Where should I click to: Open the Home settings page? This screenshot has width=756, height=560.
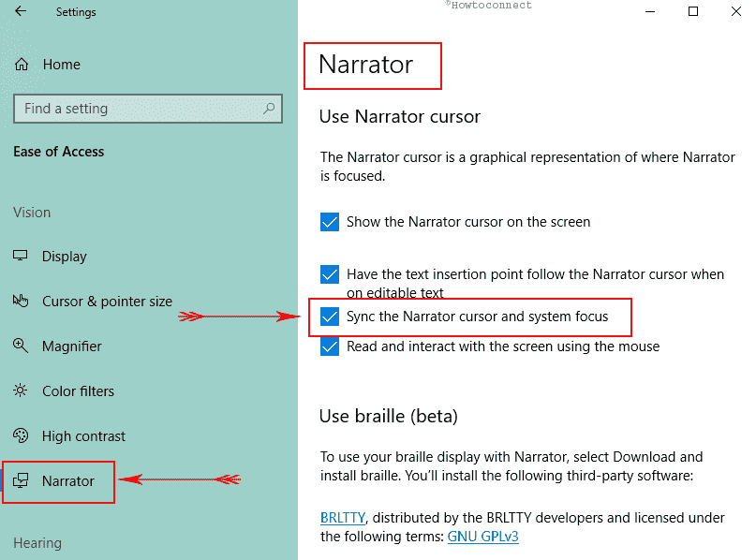(x=61, y=64)
